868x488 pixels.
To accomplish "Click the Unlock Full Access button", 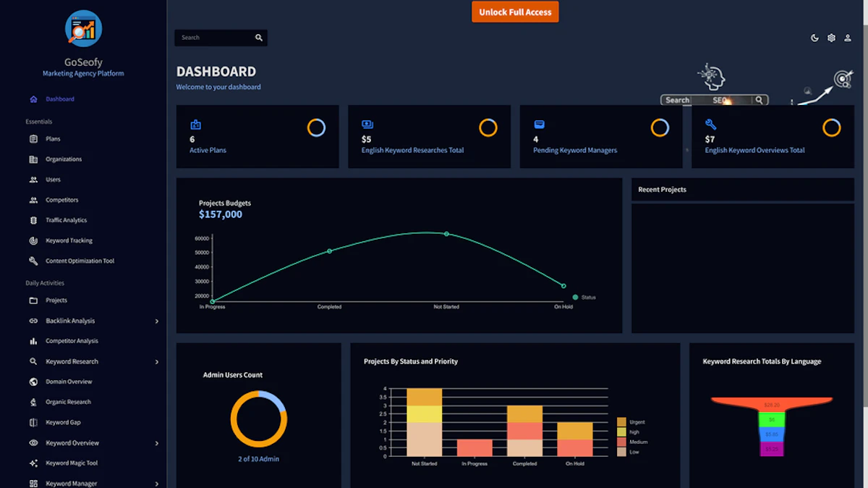I will click(x=515, y=12).
